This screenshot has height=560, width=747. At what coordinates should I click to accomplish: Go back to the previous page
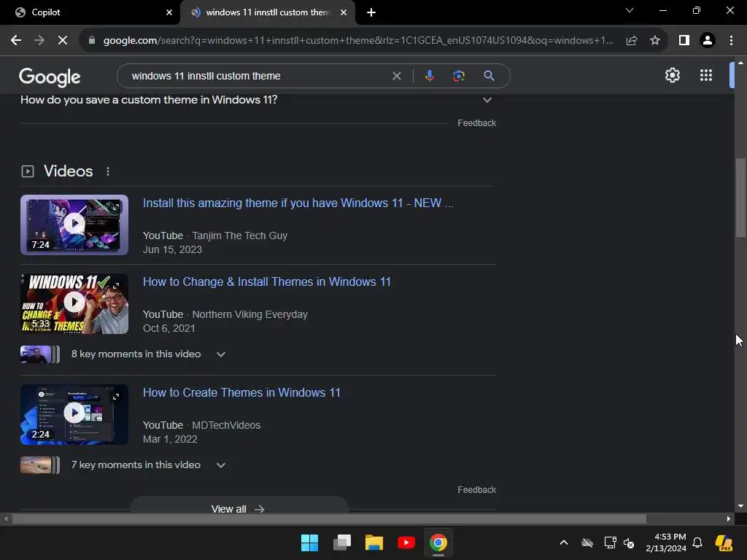[x=16, y=41]
